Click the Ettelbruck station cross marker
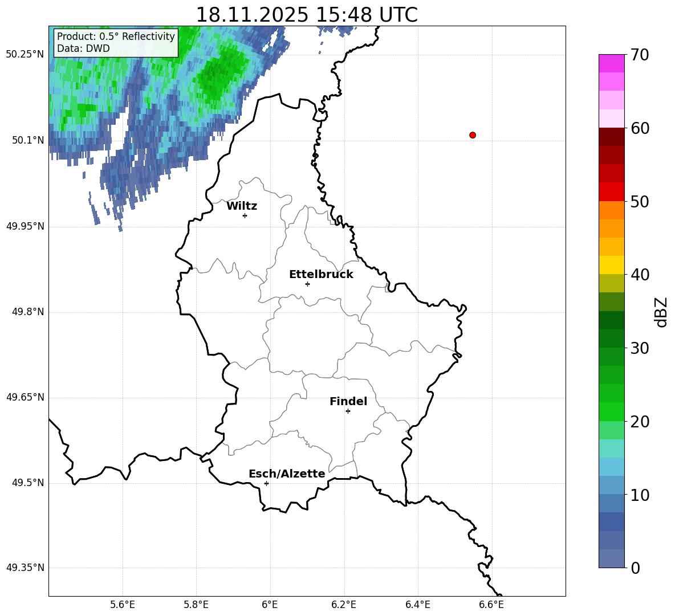The image size is (675, 616). pyautogui.click(x=307, y=284)
